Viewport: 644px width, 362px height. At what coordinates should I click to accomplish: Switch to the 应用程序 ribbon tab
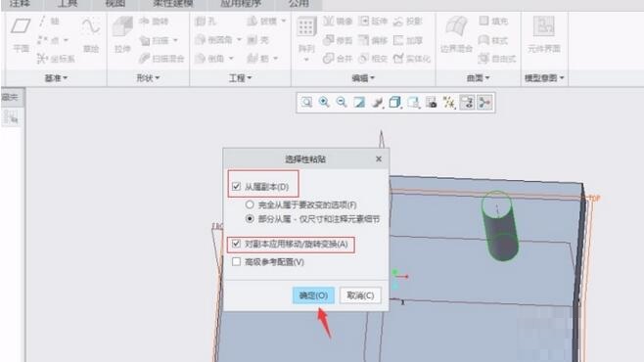coord(241,4)
